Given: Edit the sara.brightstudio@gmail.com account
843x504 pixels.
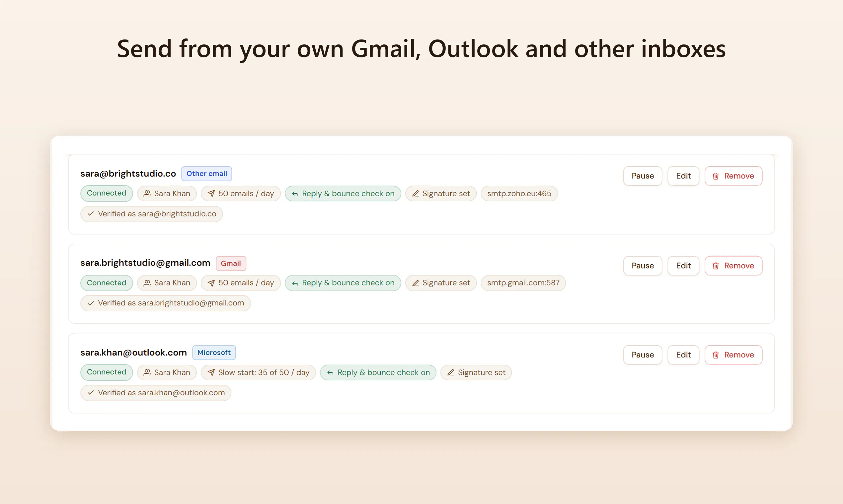Looking at the screenshot, I should tap(683, 266).
